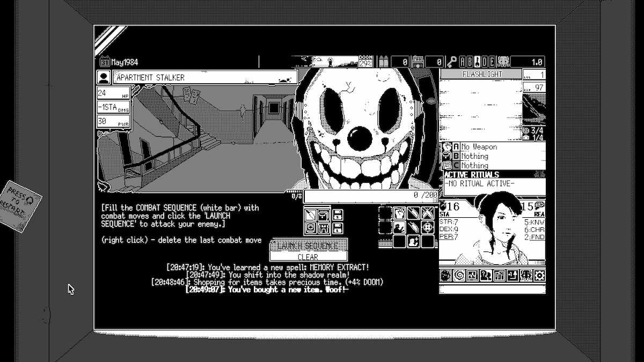The height and width of the screenshot is (362, 644).
Task: Open the question mark person menu icon
Action: pyautogui.click(x=486, y=276)
